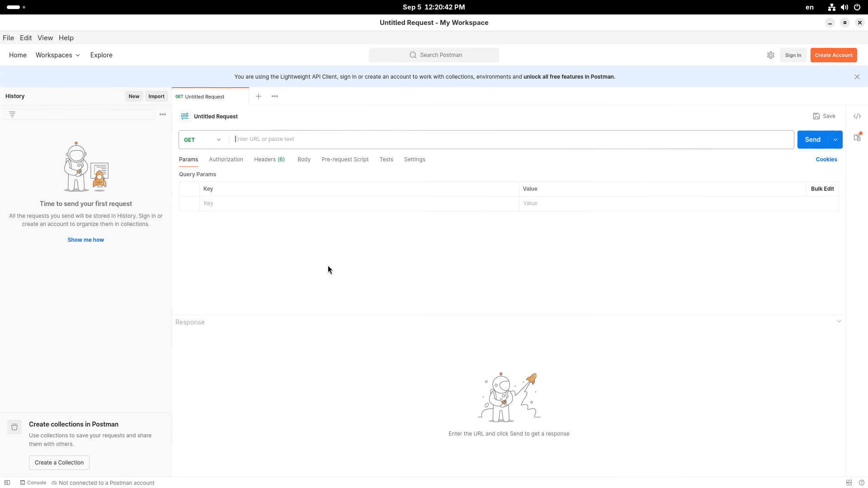Click the Save button
868x488 pixels.
(x=824, y=116)
